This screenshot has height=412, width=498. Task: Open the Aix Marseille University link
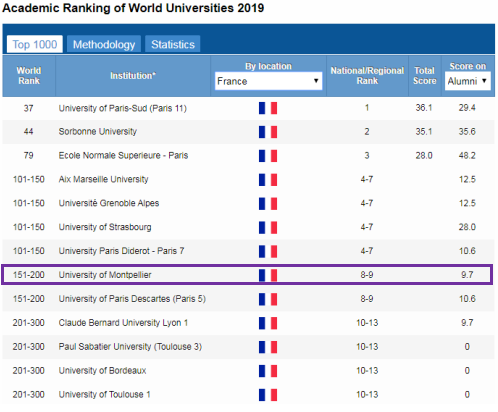click(x=103, y=179)
